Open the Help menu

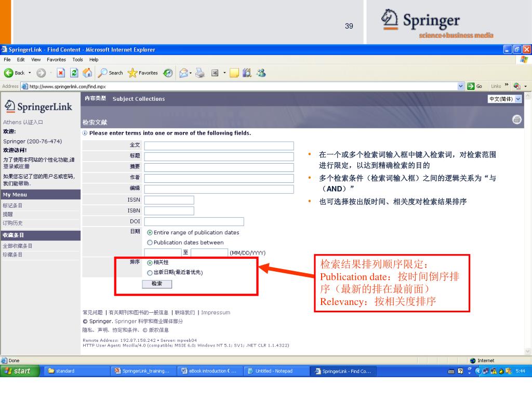[x=94, y=60]
